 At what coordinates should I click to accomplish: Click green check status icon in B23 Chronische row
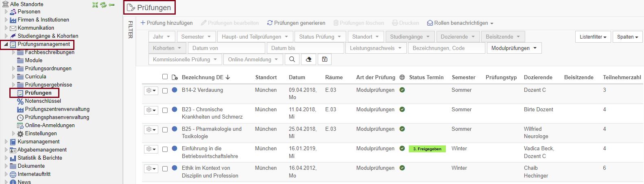(402, 109)
